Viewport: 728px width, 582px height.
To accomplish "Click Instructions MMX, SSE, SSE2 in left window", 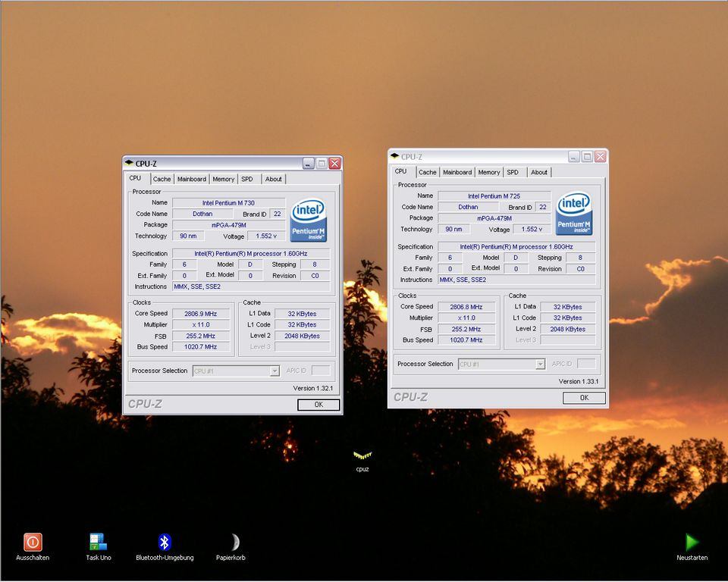I will (251, 286).
